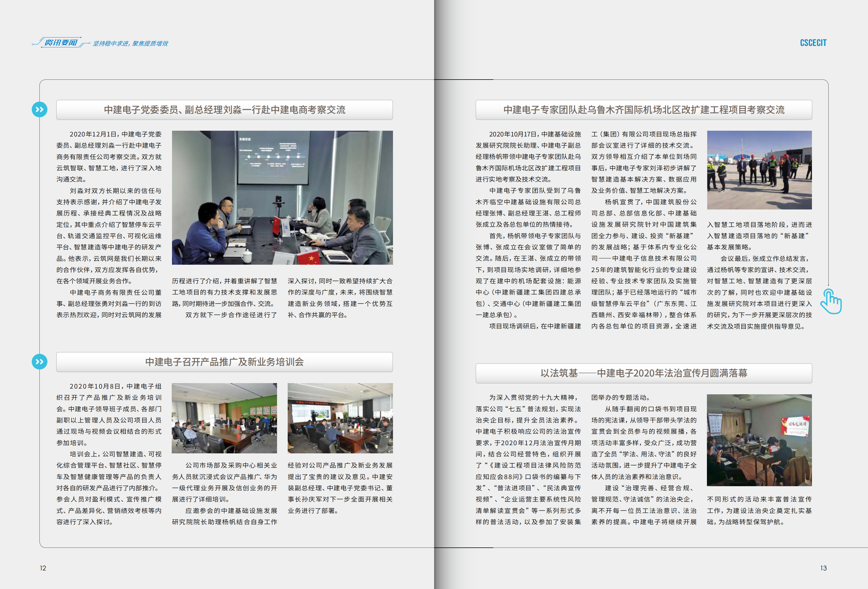Screen dimensions: 868x589
Task: Open the airport site photo with workers in helmets
Action: click(759, 170)
